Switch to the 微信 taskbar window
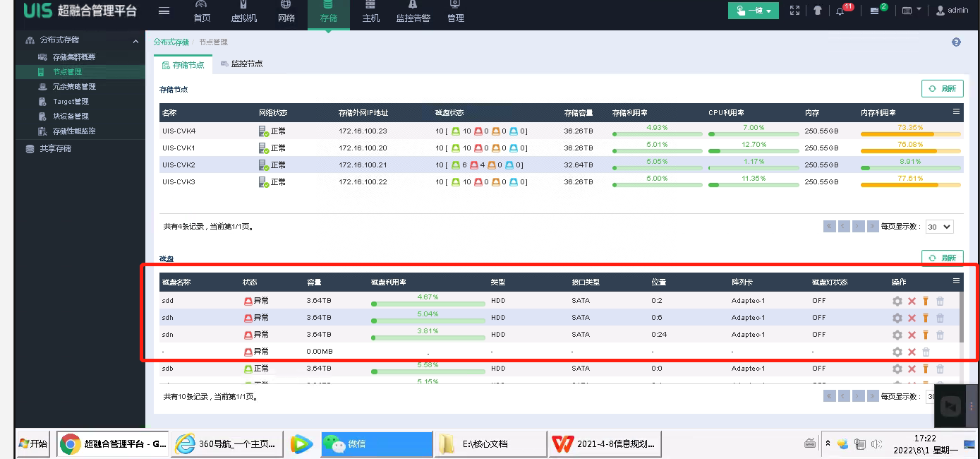The image size is (980, 459). coord(376,444)
